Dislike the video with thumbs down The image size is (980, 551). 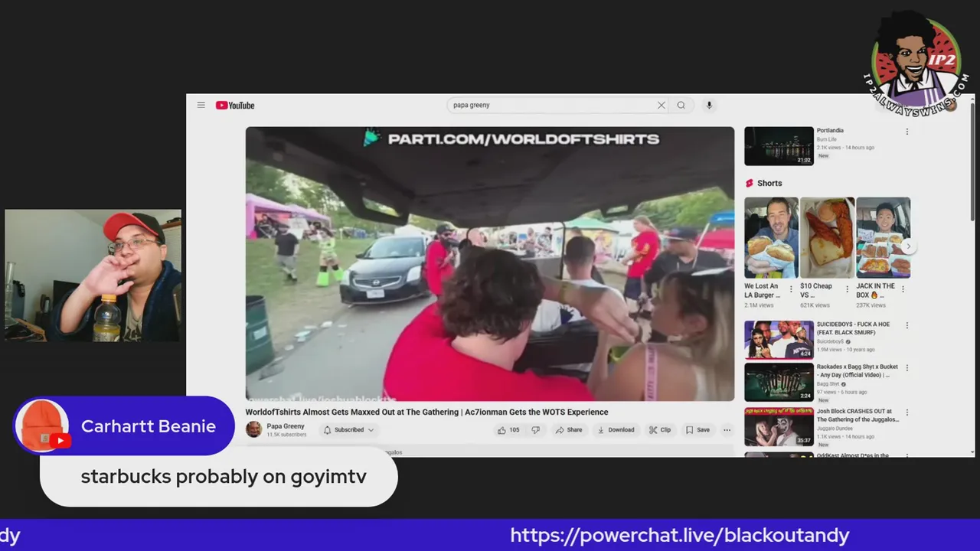click(535, 430)
